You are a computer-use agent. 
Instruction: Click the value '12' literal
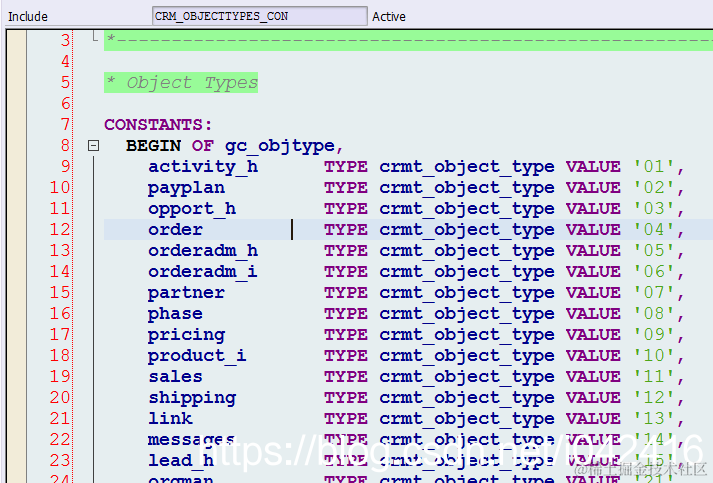[654, 397]
